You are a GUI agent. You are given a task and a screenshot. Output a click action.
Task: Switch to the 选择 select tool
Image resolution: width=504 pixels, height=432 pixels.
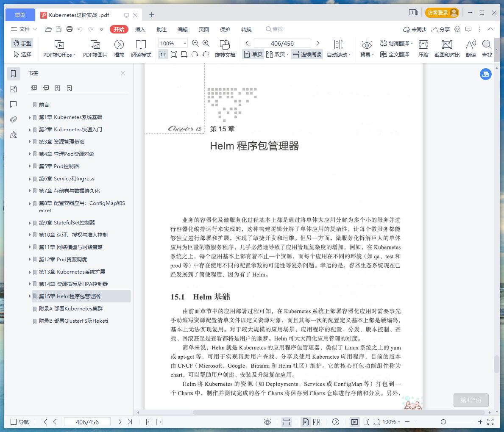point(22,54)
